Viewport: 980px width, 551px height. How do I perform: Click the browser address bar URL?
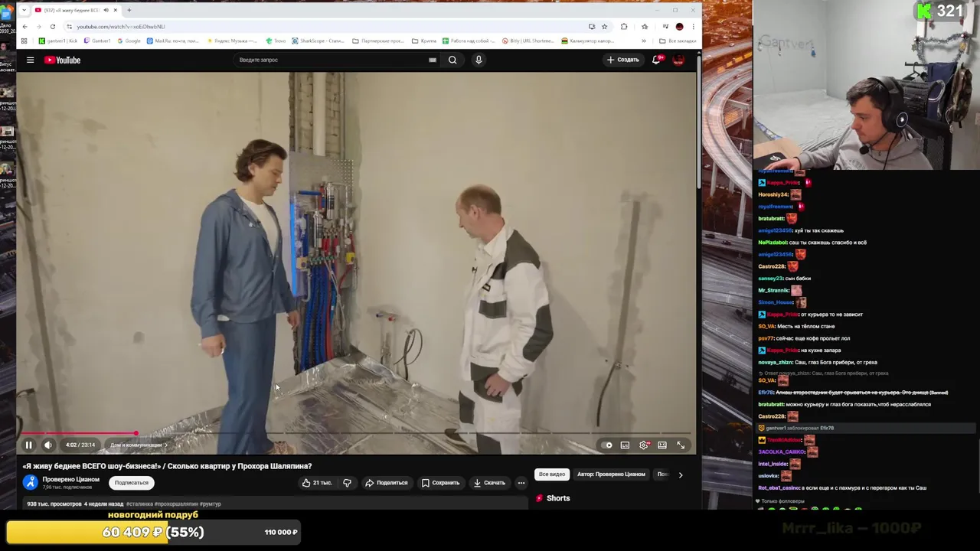(x=120, y=27)
